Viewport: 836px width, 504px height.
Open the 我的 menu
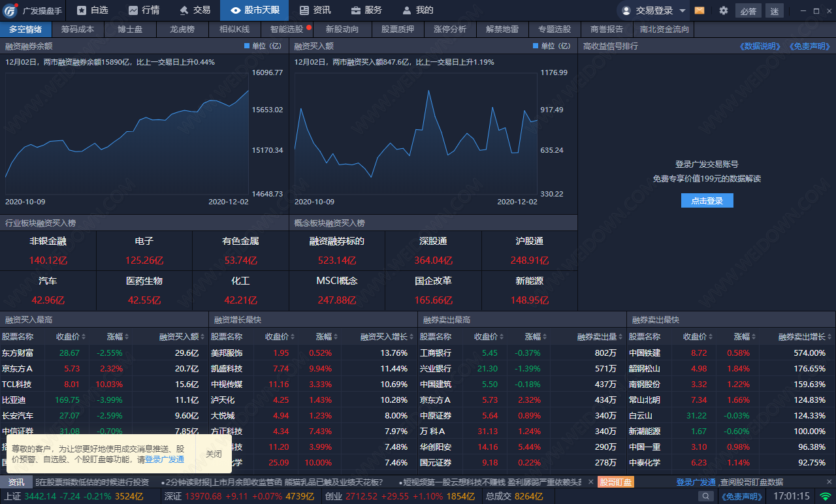click(x=417, y=10)
